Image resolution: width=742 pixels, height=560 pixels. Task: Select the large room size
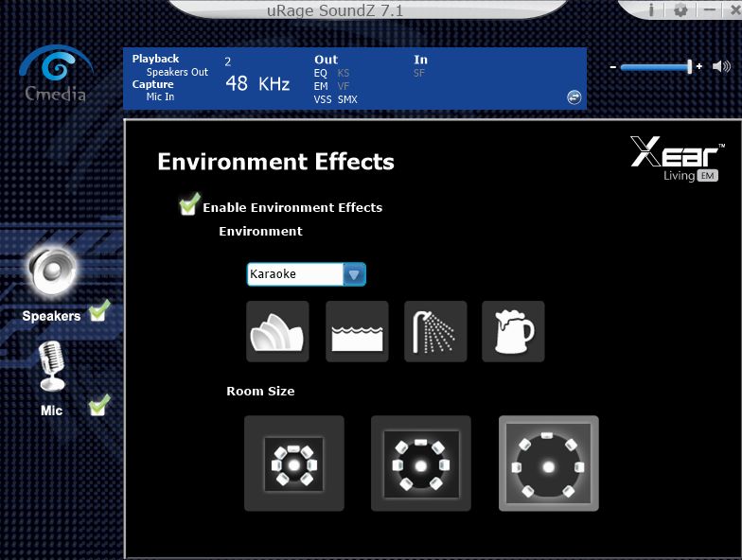[549, 464]
